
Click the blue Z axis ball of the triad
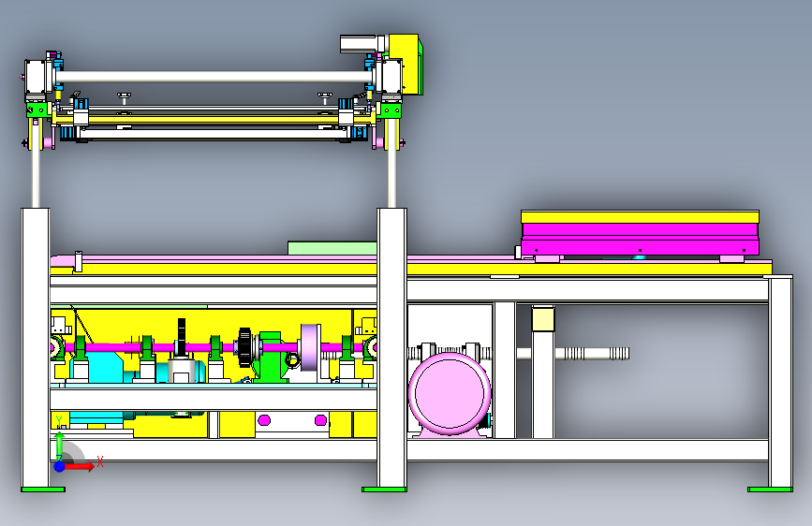[60, 466]
